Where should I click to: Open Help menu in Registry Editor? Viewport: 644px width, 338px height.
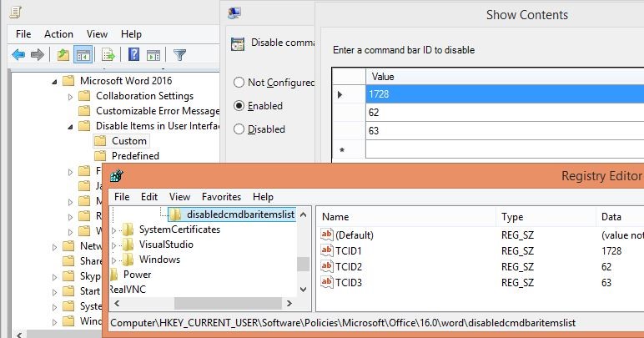(x=263, y=197)
